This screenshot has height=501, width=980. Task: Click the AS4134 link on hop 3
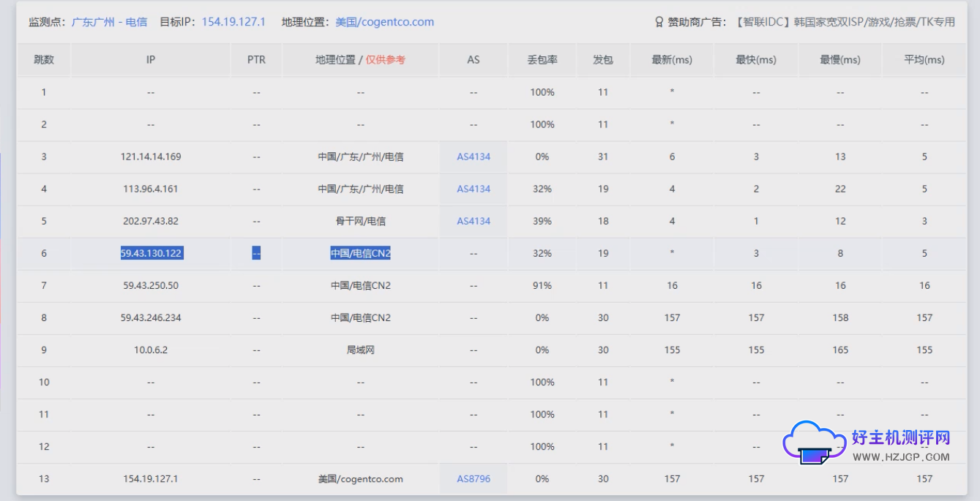472,157
